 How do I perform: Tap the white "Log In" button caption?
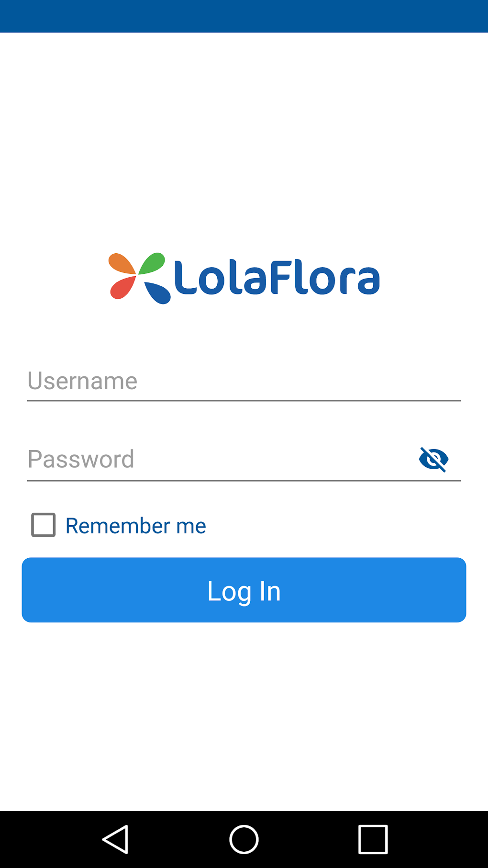tap(244, 591)
